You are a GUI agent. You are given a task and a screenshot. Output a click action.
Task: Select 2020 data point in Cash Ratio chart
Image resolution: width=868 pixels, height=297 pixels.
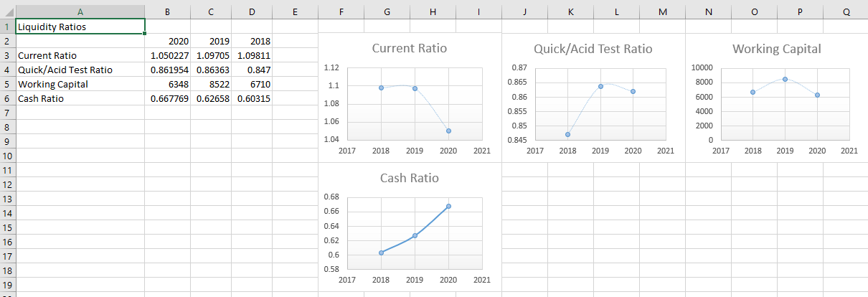pyautogui.click(x=448, y=206)
